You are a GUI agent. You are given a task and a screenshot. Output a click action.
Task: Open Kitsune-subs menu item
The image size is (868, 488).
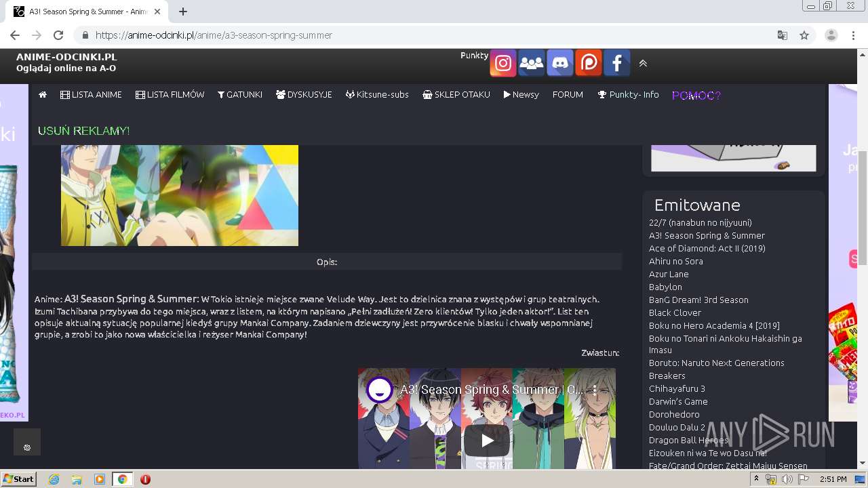pos(377,95)
